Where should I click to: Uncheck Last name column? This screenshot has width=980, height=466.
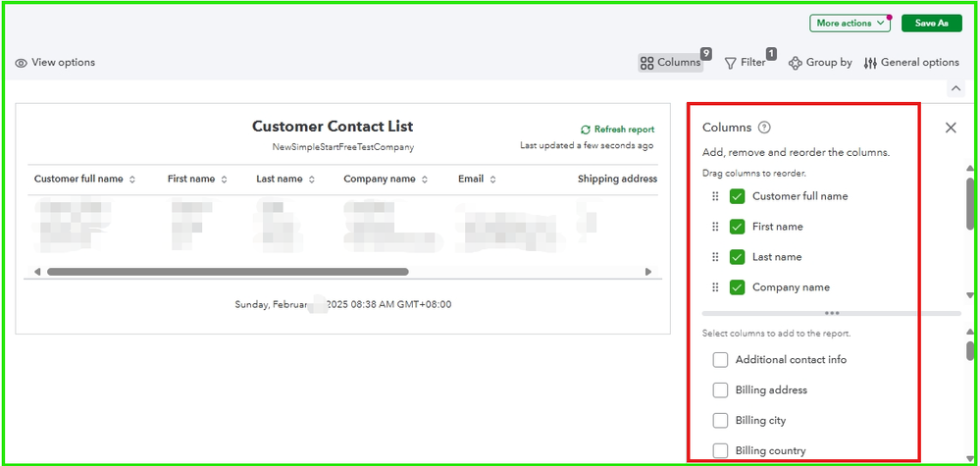(738, 257)
